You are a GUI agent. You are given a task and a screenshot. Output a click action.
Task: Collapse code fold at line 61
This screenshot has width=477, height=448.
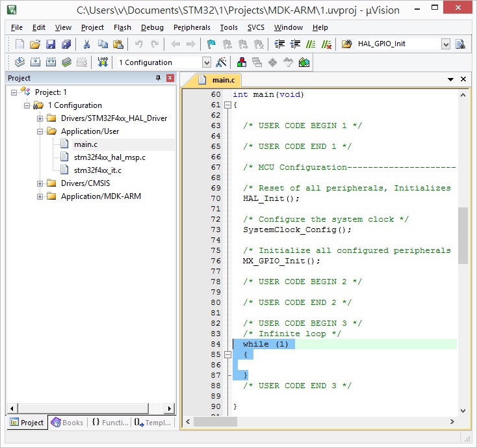point(227,105)
